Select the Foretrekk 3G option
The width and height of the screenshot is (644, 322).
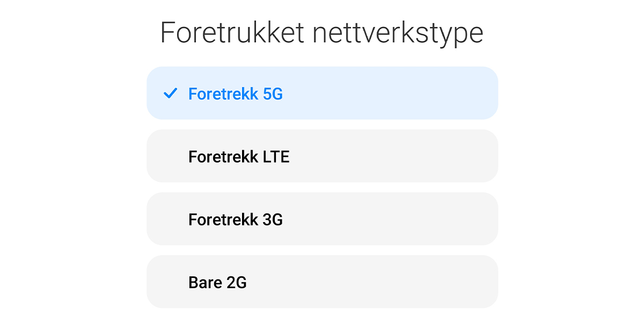click(x=322, y=219)
